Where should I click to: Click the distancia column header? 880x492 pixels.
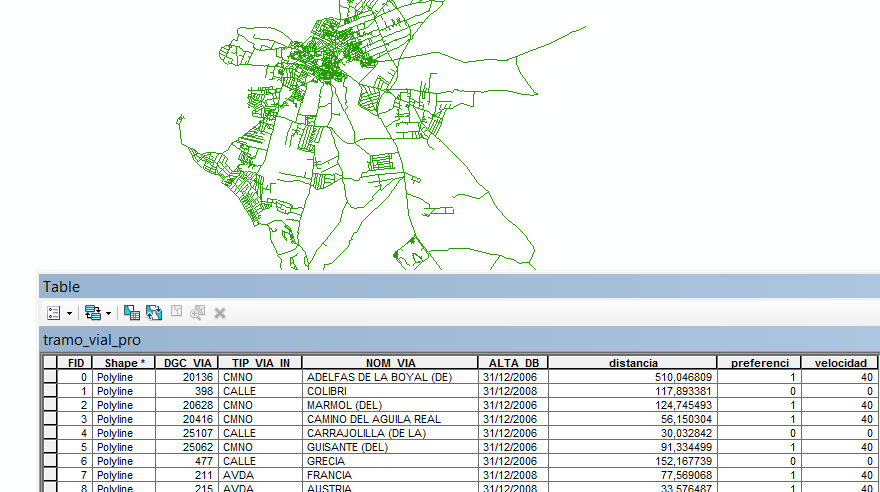[x=632, y=363]
